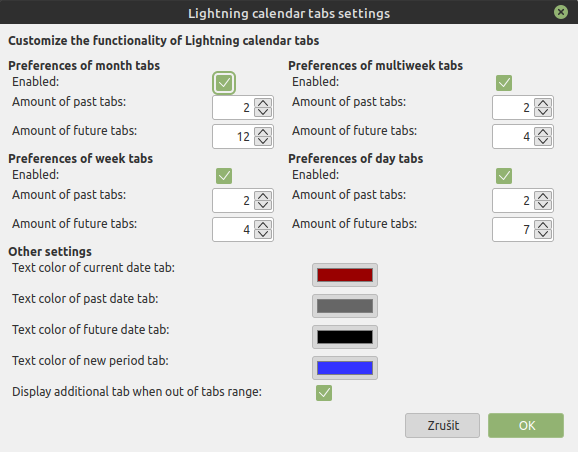Disable the month tabs Enabled checkbox
Viewport: 578px width, 452px height.
coord(224,83)
